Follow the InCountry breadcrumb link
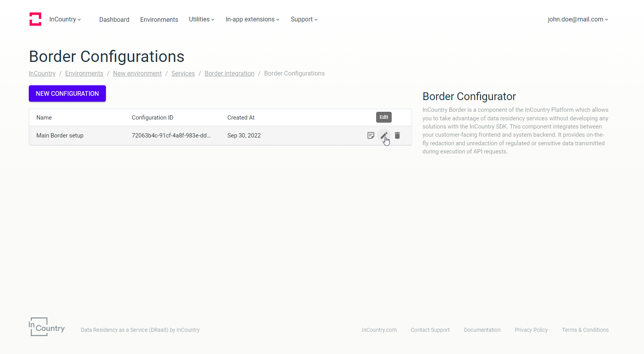This screenshot has height=354, width=644. pyautogui.click(x=42, y=73)
